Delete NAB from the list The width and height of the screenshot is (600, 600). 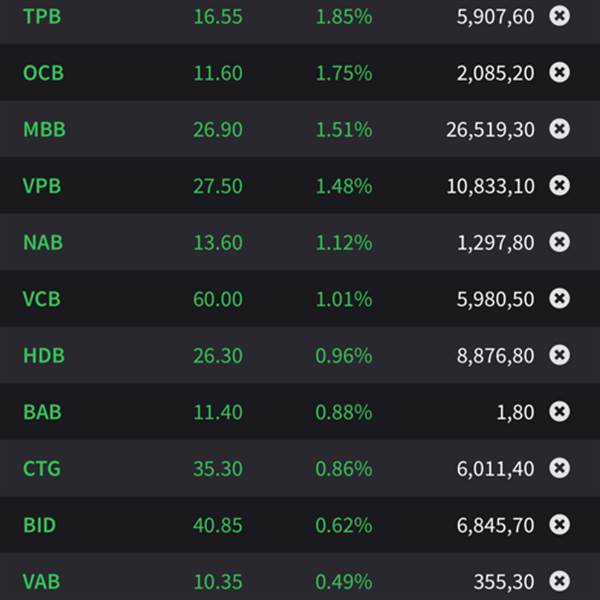point(560,242)
